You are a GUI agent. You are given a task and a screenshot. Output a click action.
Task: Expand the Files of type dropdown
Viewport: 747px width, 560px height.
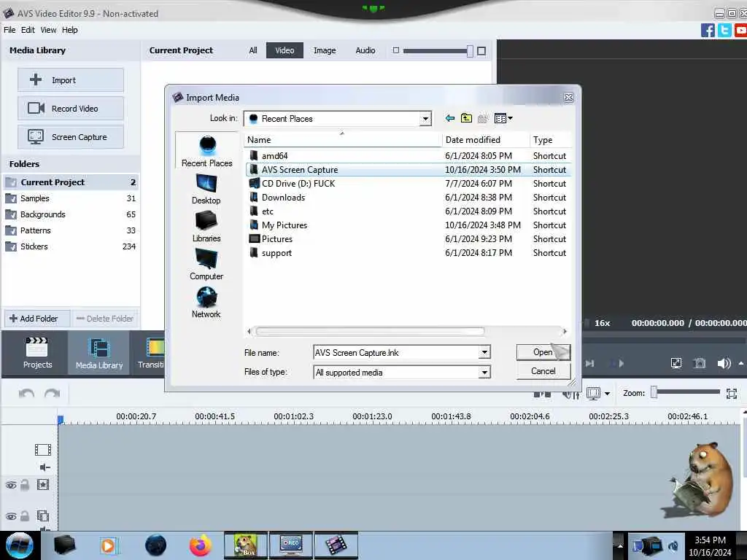pos(484,373)
